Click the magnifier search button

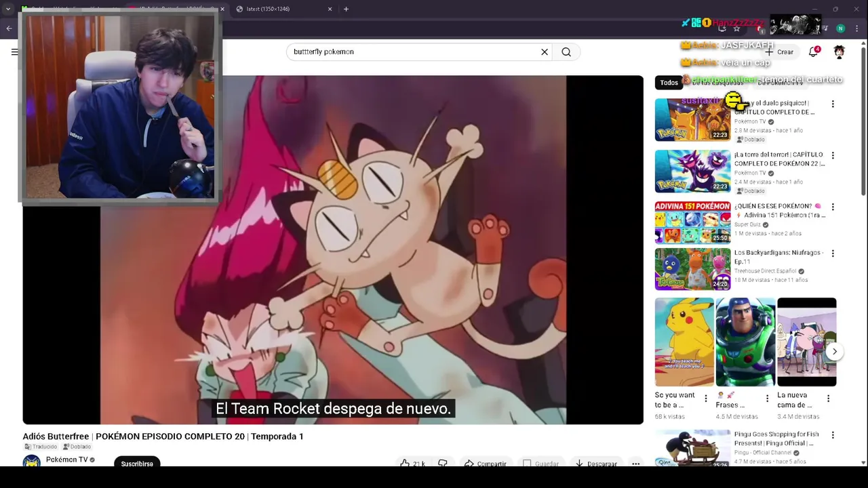566,52
